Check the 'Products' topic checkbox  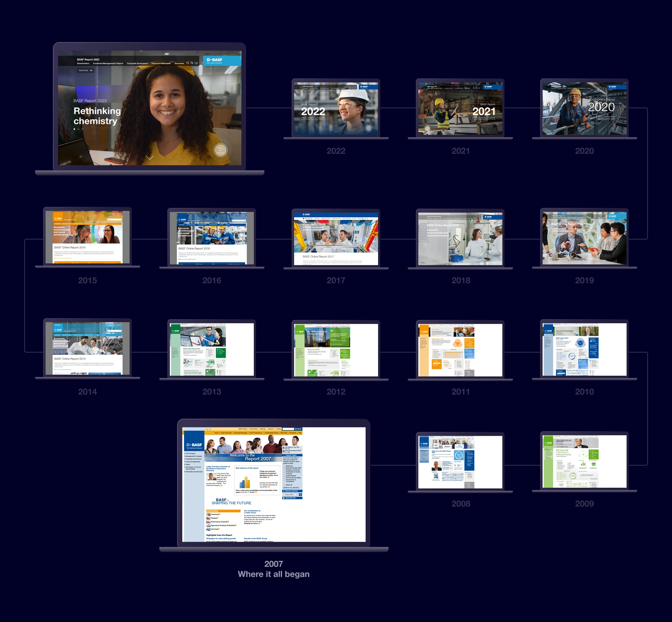pos(284,474)
